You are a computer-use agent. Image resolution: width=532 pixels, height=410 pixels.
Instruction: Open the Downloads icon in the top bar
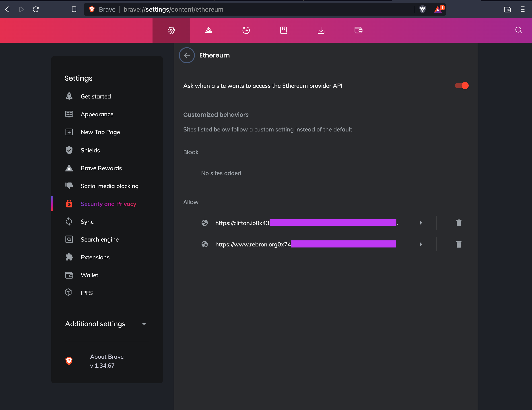[321, 30]
